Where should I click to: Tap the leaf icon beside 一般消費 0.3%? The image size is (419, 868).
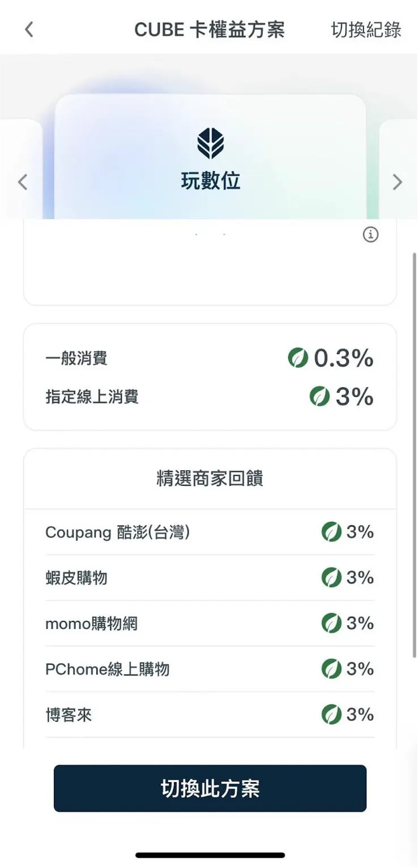[x=299, y=358]
